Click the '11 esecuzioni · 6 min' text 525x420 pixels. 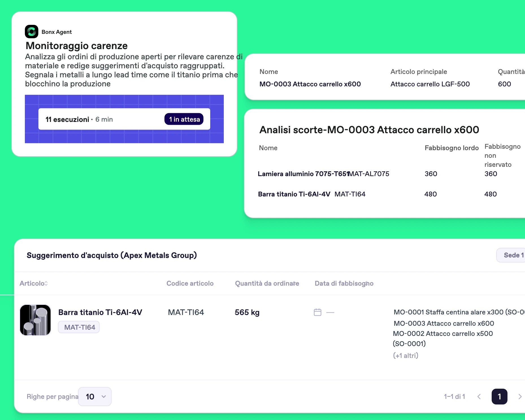pos(79,119)
